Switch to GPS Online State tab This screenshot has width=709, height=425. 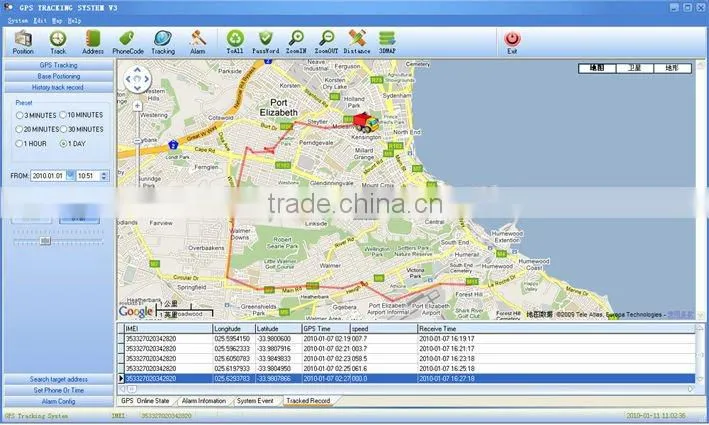[x=145, y=401]
